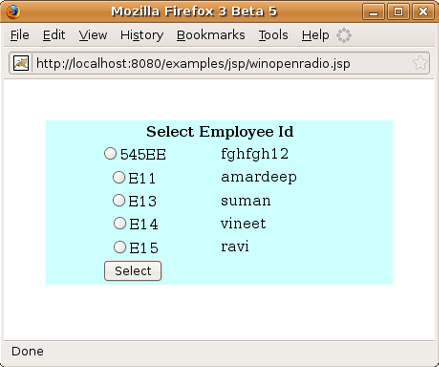The image size is (439, 367).
Task: Open the Edit menu
Action: tap(54, 35)
